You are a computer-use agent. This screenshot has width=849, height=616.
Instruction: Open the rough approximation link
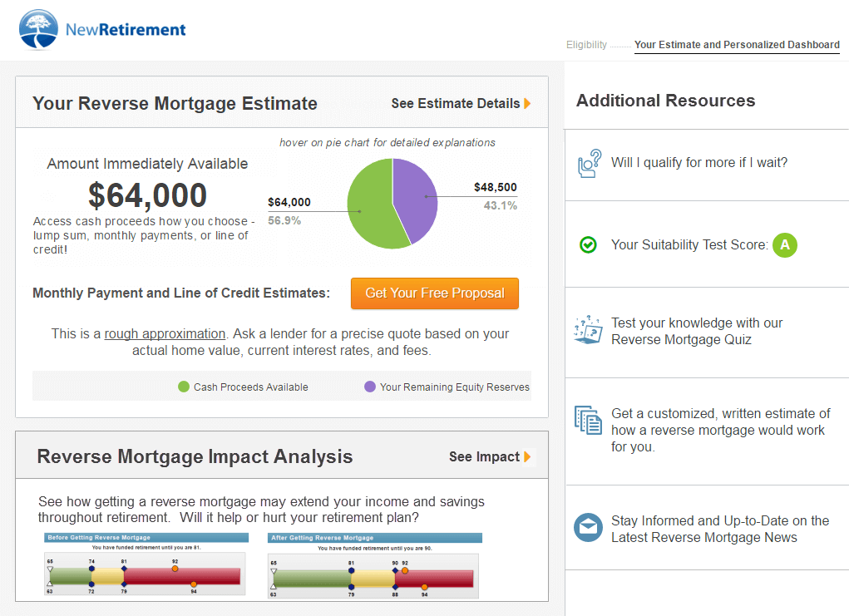tap(165, 333)
